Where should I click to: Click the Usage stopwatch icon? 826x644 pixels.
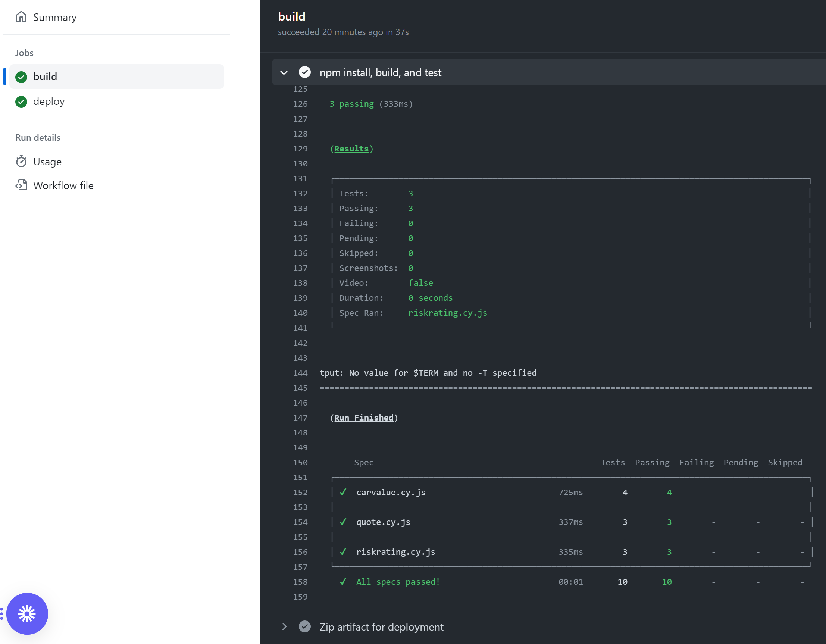click(x=21, y=162)
